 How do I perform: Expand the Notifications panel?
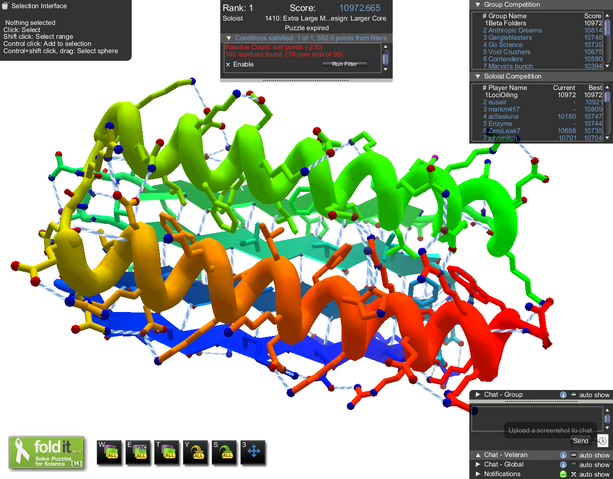[477, 474]
